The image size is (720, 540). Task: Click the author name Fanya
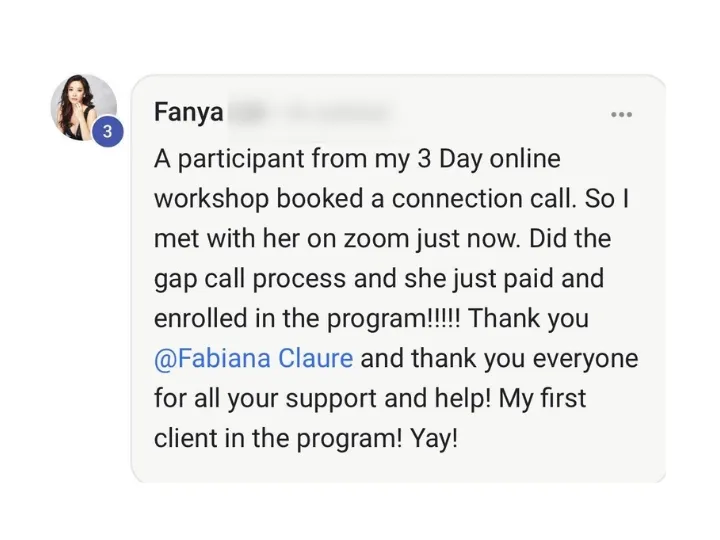[x=189, y=112]
